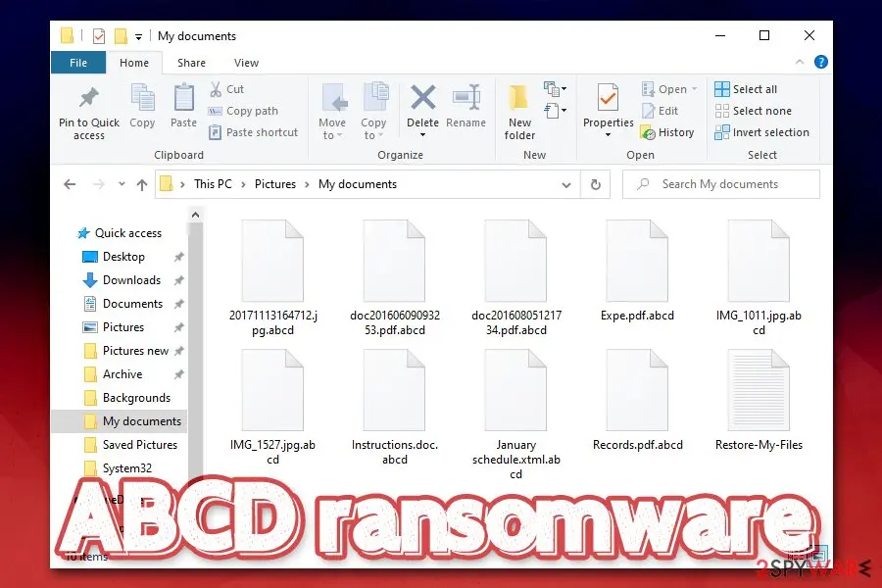Click the Search My documents field

point(720,184)
